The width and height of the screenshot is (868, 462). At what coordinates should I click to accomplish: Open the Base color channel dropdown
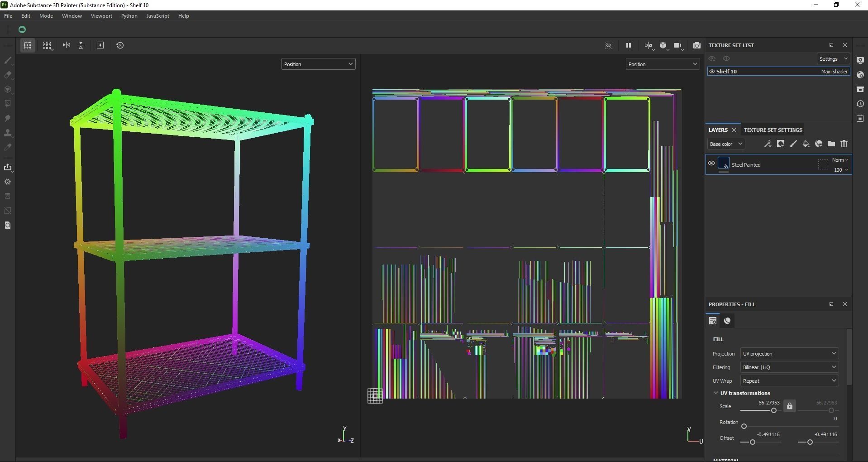click(726, 144)
